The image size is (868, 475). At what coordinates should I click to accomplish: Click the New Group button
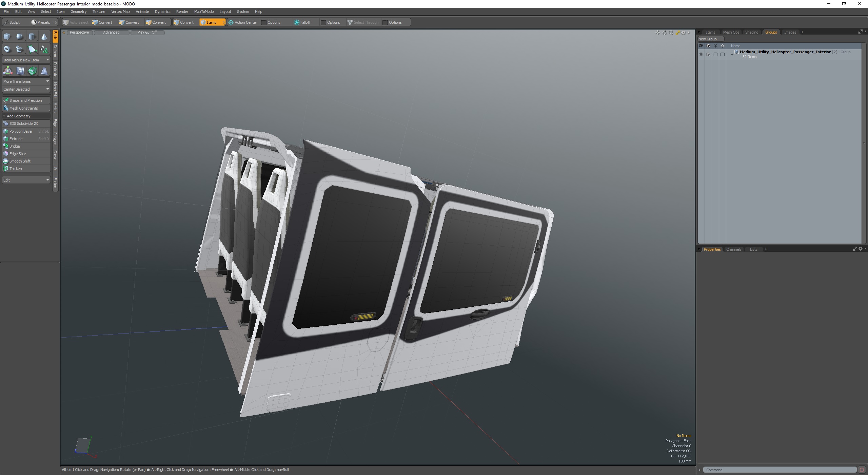click(708, 39)
